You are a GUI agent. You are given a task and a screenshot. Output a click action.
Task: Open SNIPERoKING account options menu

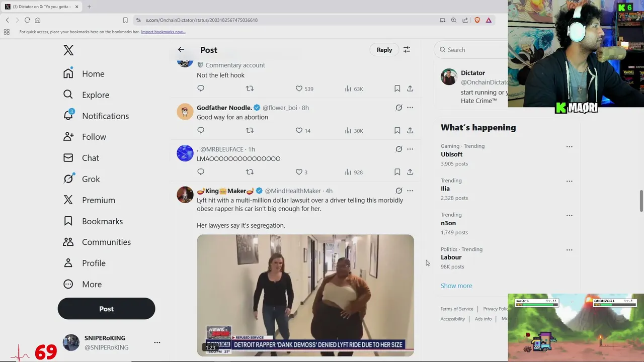[157, 342]
